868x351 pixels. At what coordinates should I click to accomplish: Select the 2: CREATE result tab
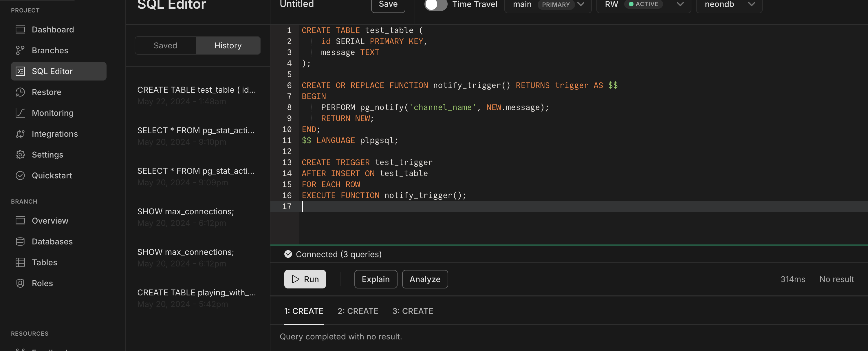(x=358, y=311)
